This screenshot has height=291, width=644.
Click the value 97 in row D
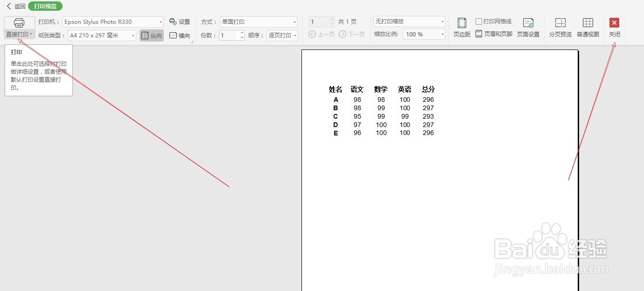point(357,125)
